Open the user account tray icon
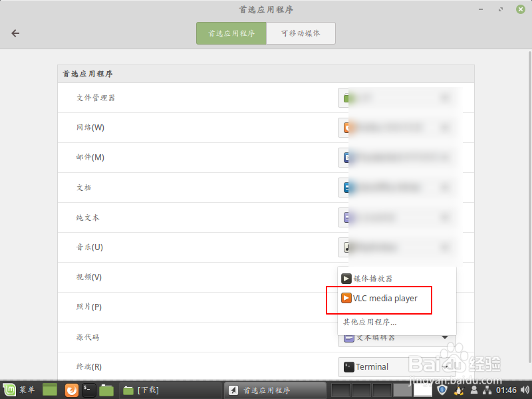This screenshot has width=532, height=399. tap(474, 390)
